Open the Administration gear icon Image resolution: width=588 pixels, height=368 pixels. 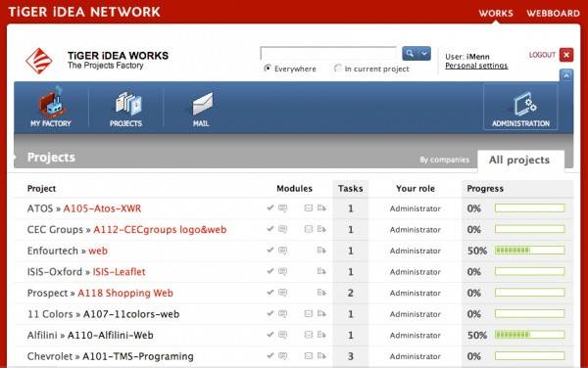[525, 104]
